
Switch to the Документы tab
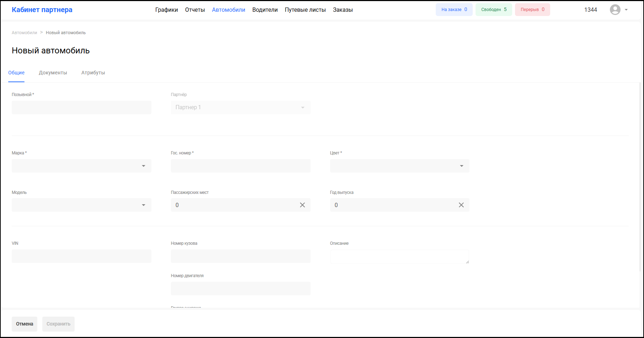(53, 73)
